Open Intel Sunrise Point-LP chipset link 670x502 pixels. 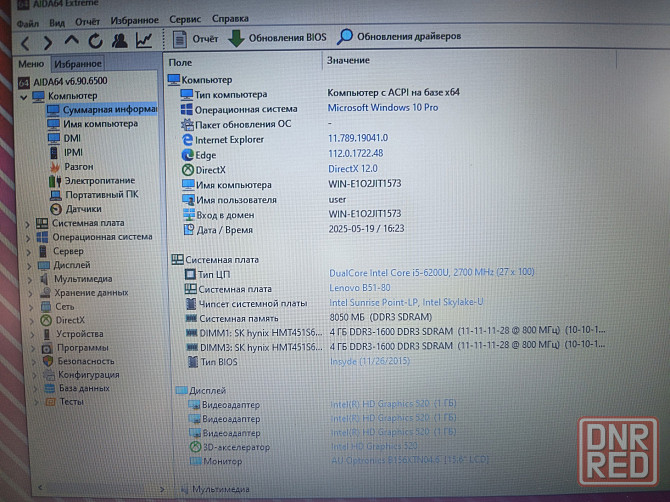click(x=406, y=302)
